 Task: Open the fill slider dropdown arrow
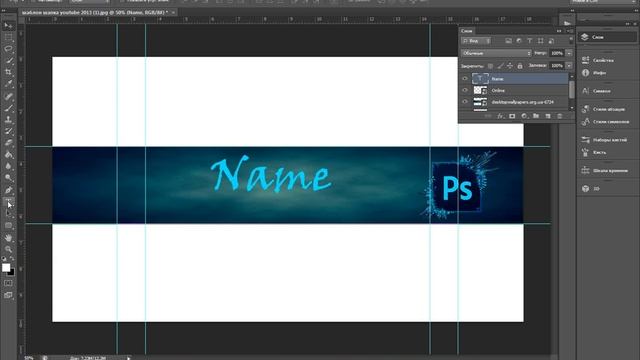point(569,65)
